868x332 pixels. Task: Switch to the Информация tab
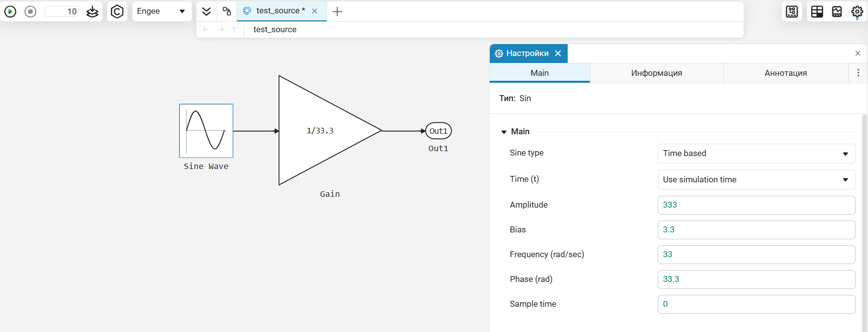tap(656, 73)
